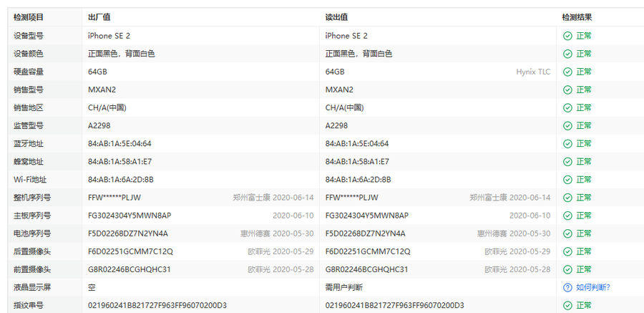Click the green check icon in 前置摄像头 row
Image resolution: width=644 pixels, height=313 pixels.
tap(567, 269)
